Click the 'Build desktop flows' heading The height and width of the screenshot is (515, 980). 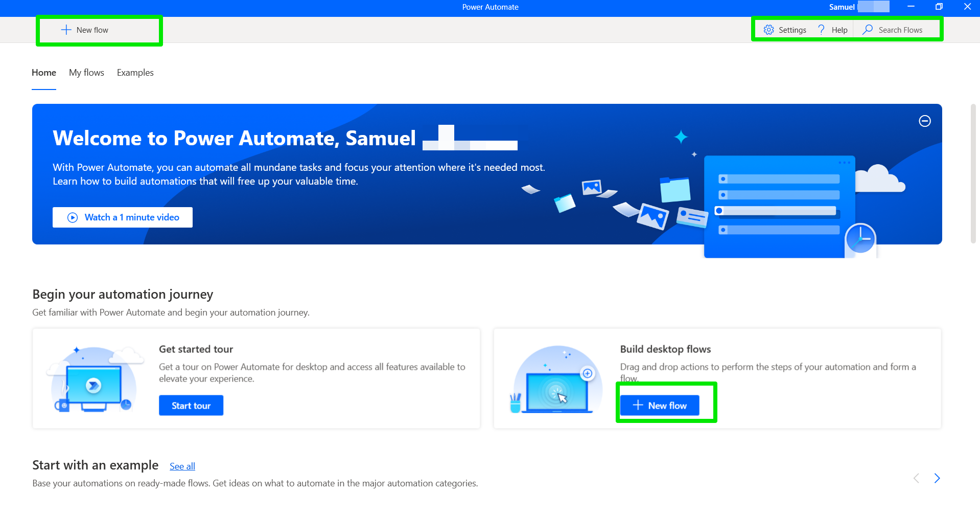pos(665,349)
